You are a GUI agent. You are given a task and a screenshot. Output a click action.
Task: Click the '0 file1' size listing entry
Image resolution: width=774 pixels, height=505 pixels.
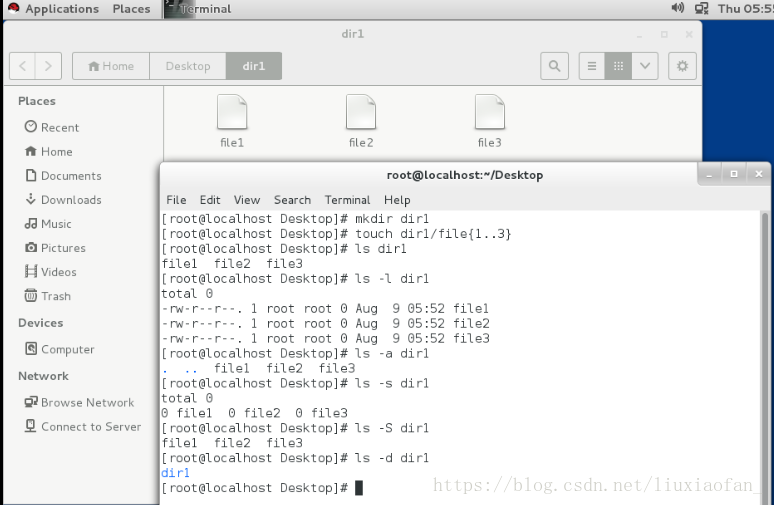pos(187,413)
